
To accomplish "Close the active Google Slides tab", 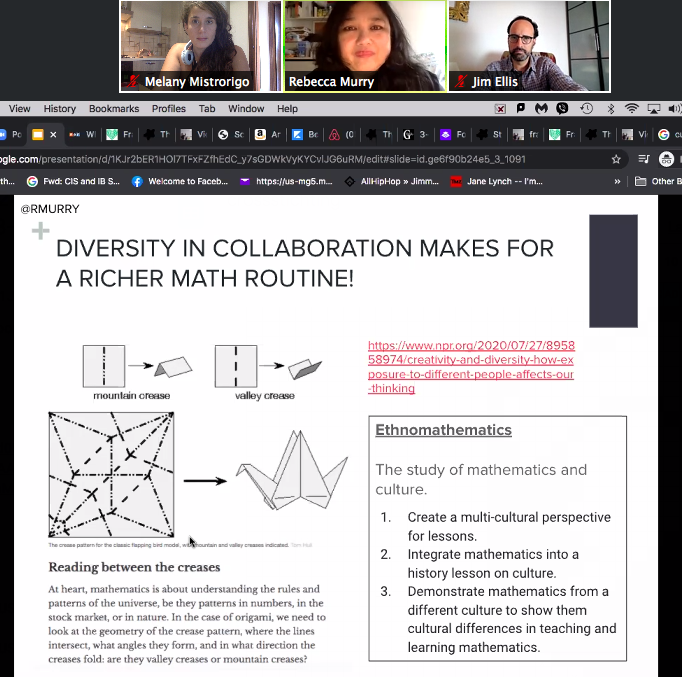I will 53,135.
